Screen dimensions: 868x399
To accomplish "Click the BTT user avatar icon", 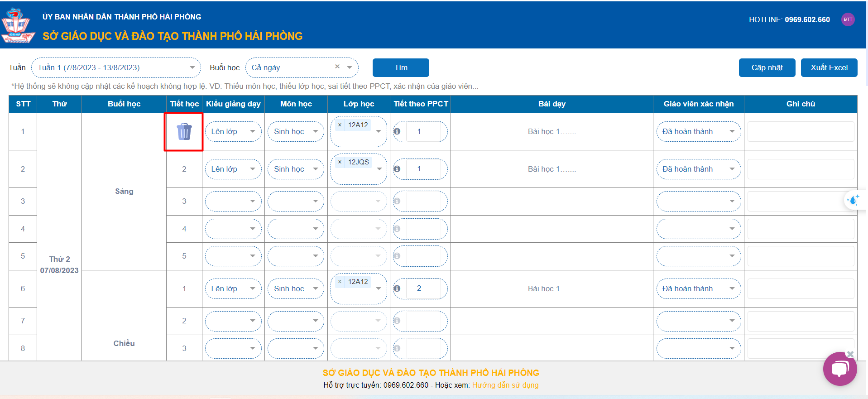I will click(x=848, y=19).
